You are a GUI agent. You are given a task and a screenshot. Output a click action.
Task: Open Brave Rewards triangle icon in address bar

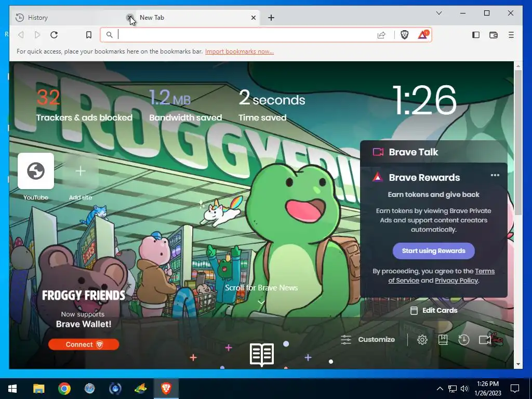[x=423, y=35]
